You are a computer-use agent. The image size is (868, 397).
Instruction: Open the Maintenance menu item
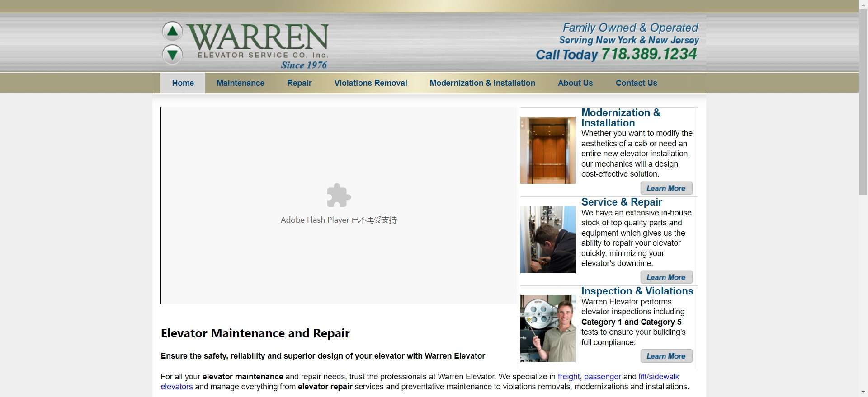point(240,83)
